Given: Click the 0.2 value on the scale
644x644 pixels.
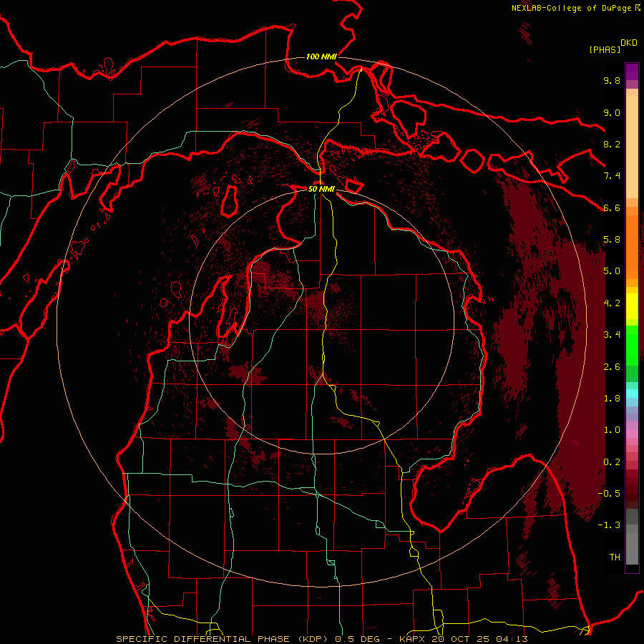Looking at the screenshot, I should [x=612, y=462].
